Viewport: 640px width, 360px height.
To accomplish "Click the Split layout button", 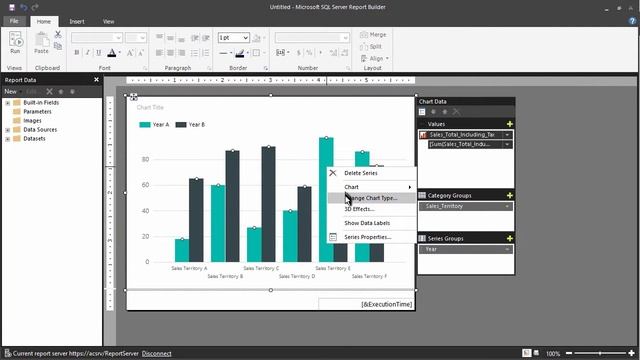I will pos(371,47).
